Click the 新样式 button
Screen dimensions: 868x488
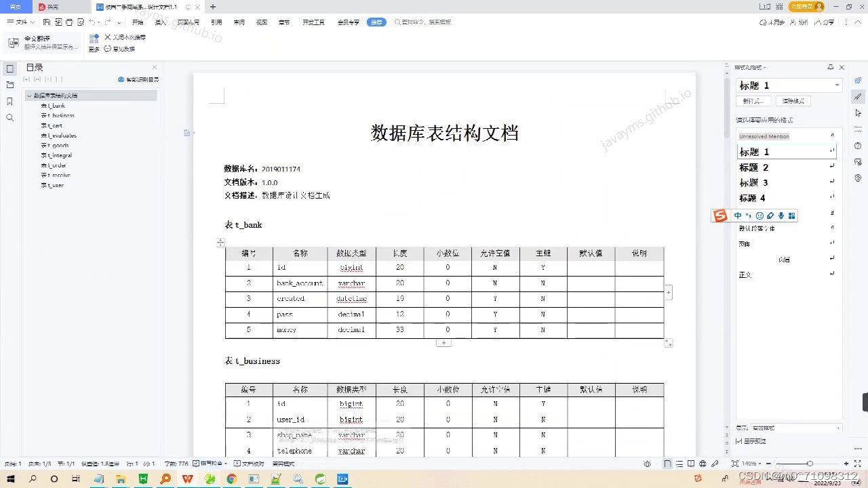pyautogui.click(x=753, y=101)
